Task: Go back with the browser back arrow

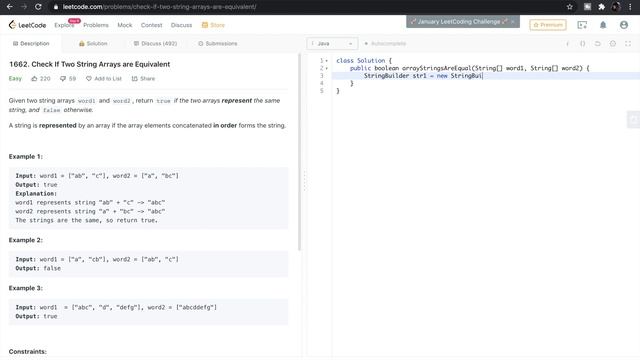Action: (x=9, y=7)
